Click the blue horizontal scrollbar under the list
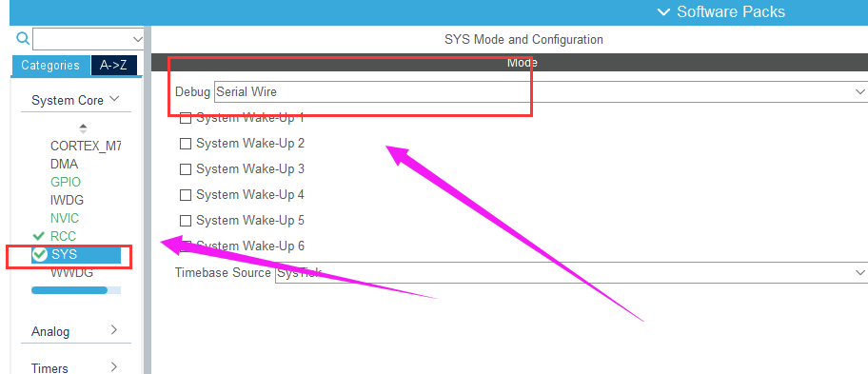The height and width of the screenshot is (374, 868). pos(69,290)
